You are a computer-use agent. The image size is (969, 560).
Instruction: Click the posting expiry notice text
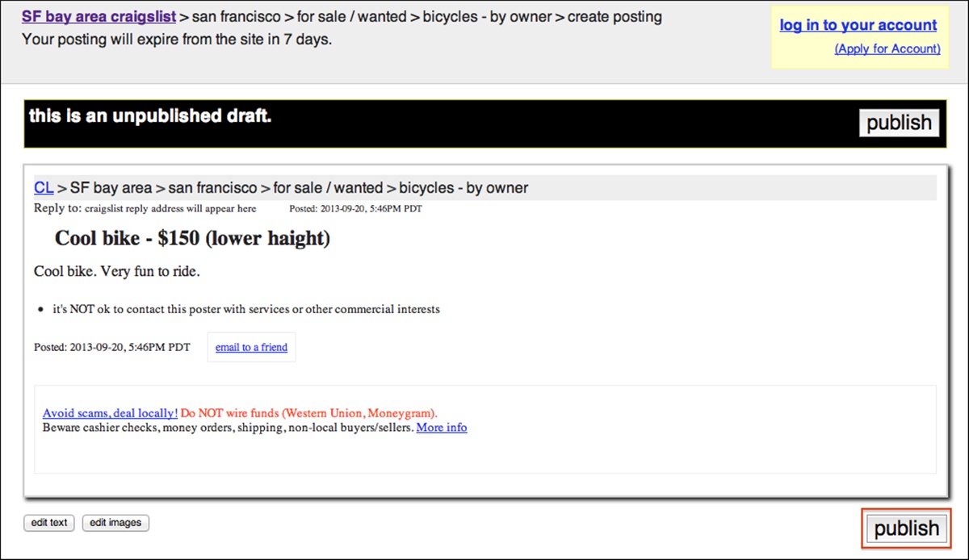[177, 39]
